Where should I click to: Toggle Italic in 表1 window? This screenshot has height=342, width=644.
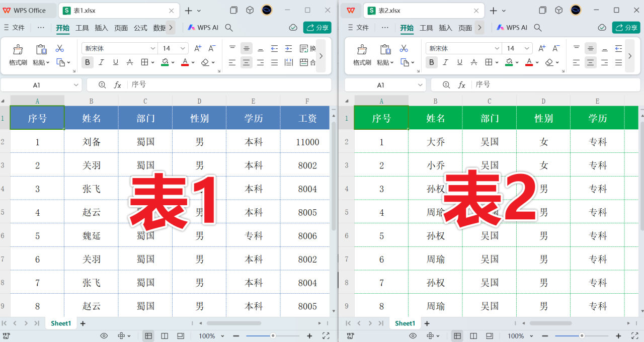[102, 62]
